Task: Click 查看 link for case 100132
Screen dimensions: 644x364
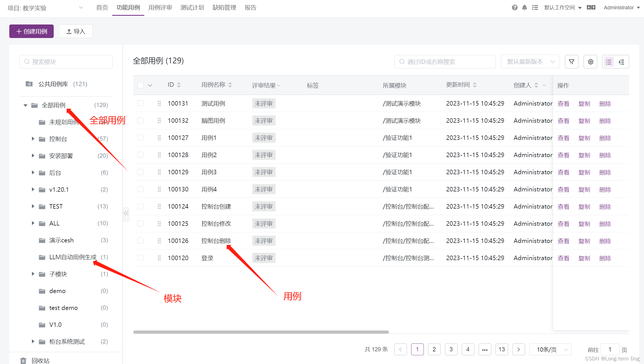Action: click(563, 121)
